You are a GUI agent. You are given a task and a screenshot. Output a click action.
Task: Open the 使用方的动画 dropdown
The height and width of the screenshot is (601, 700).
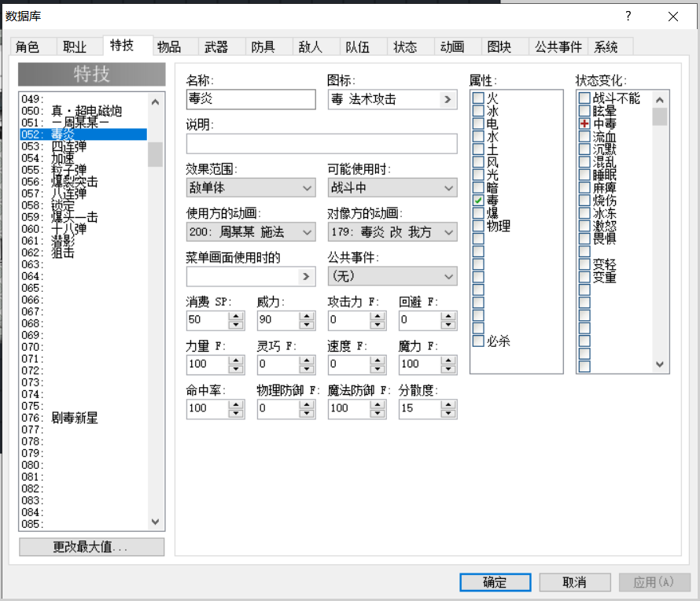pos(251,232)
